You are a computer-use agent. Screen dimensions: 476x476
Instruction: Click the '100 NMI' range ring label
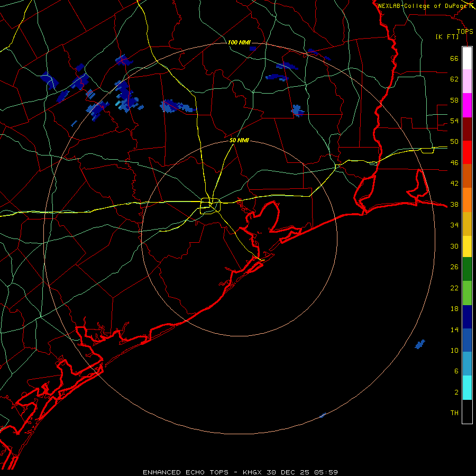239,42
